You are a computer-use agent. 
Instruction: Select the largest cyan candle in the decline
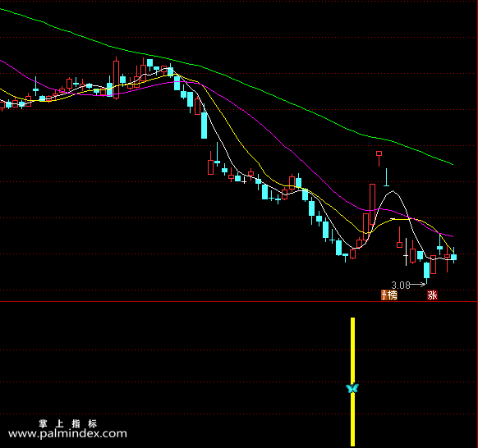coord(204,126)
